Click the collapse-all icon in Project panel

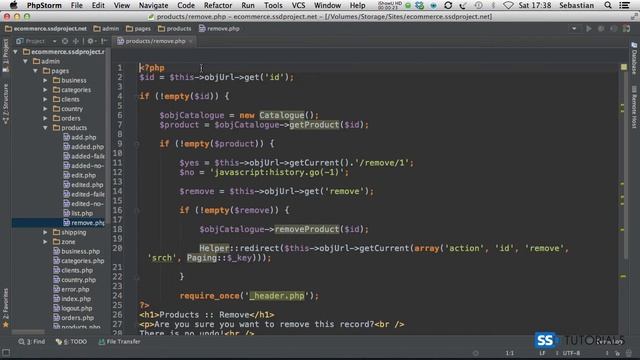pos(76,41)
